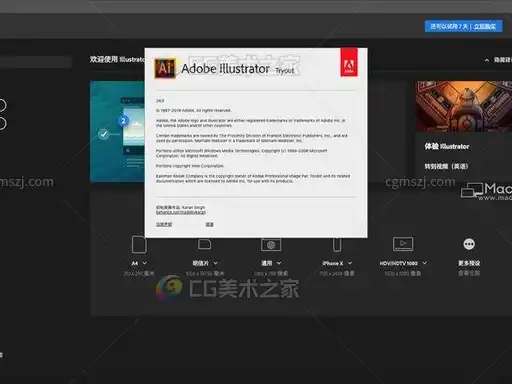The image size is (512, 384).
Task: Open the teal tutorial card thumbnail
Action: point(117,131)
